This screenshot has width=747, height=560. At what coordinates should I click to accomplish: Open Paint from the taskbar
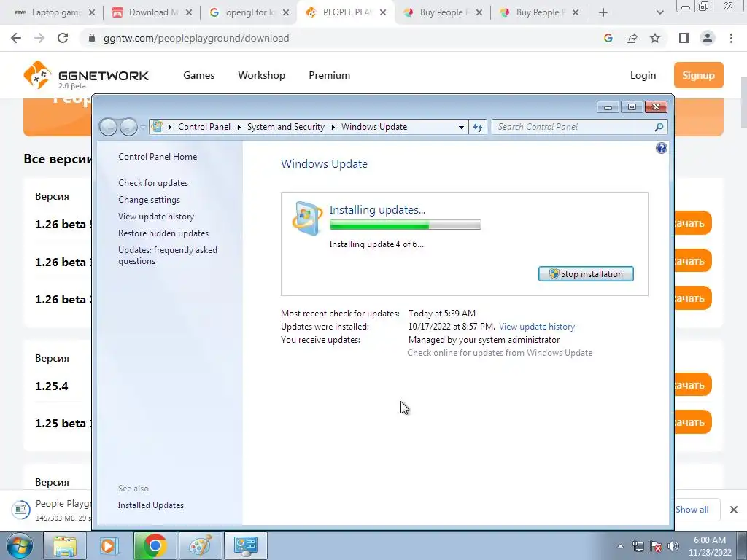[x=200, y=545]
